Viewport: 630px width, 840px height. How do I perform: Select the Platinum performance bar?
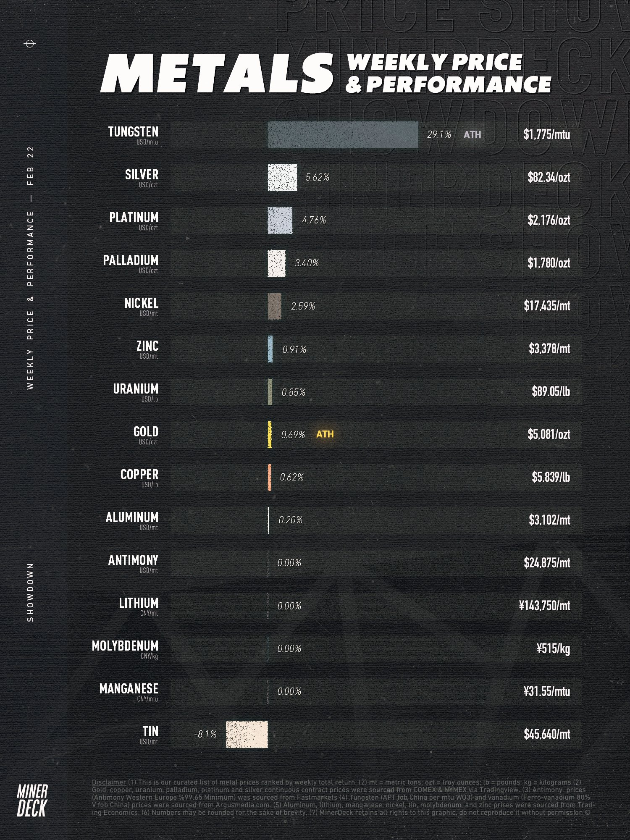coord(280,220)
